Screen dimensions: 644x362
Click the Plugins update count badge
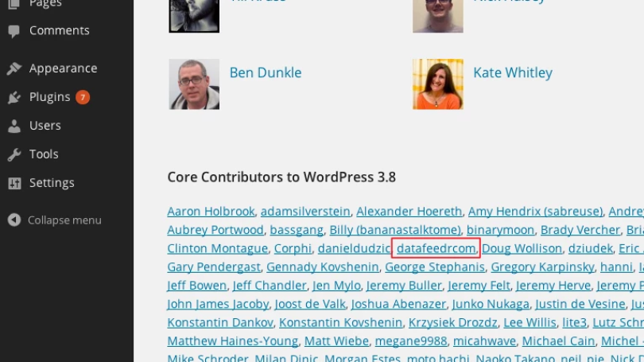tap(83, 97)
